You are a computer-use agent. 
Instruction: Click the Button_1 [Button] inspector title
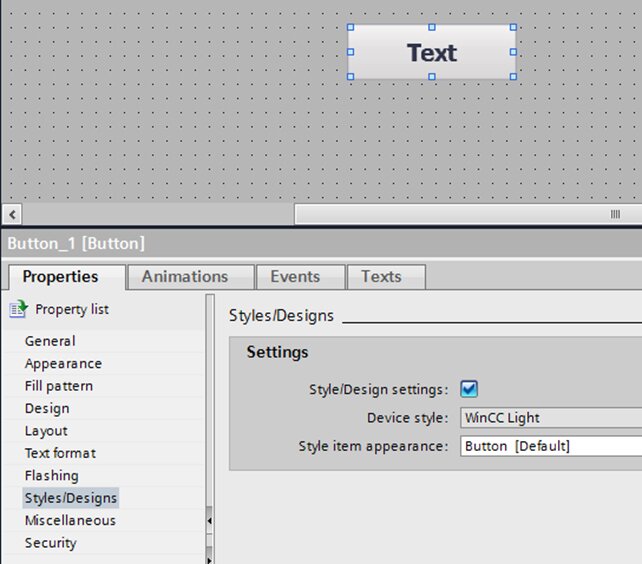click(x=76, y=243)
